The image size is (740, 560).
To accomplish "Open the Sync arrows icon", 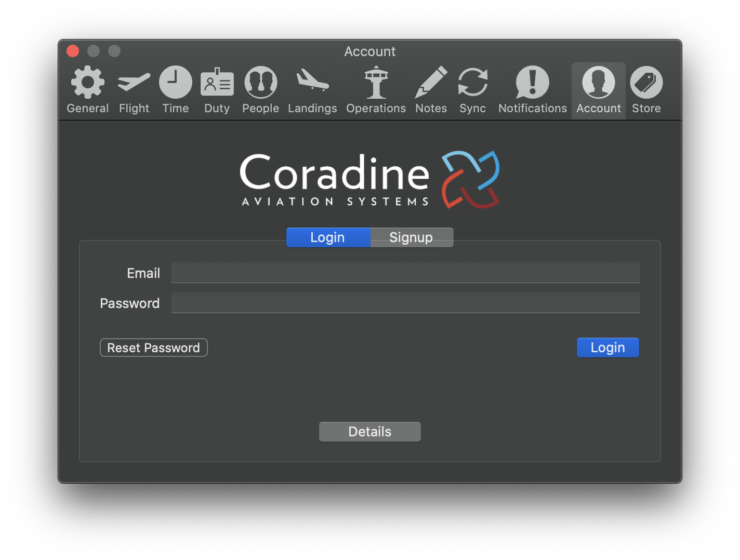I will (473, 82).
